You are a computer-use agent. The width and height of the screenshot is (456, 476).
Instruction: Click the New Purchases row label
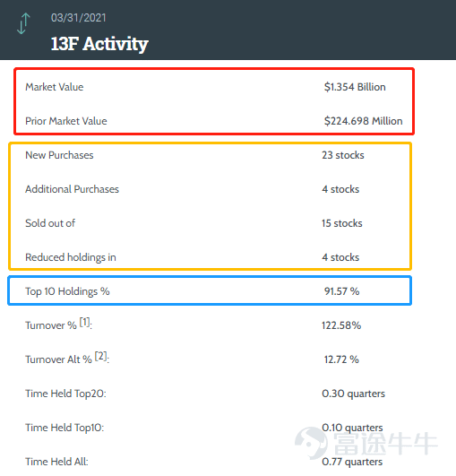[59, 155]
